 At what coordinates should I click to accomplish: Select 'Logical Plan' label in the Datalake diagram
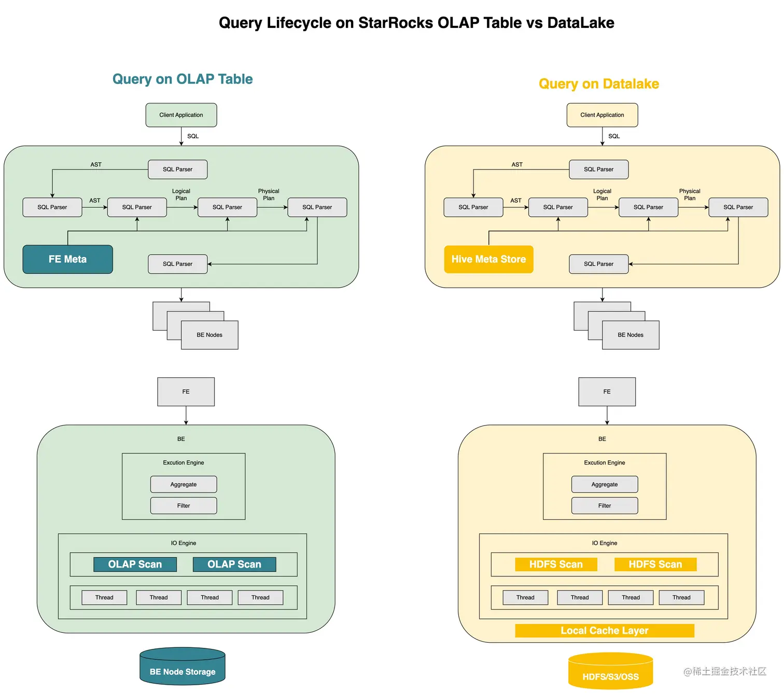[x=602, y=195]
